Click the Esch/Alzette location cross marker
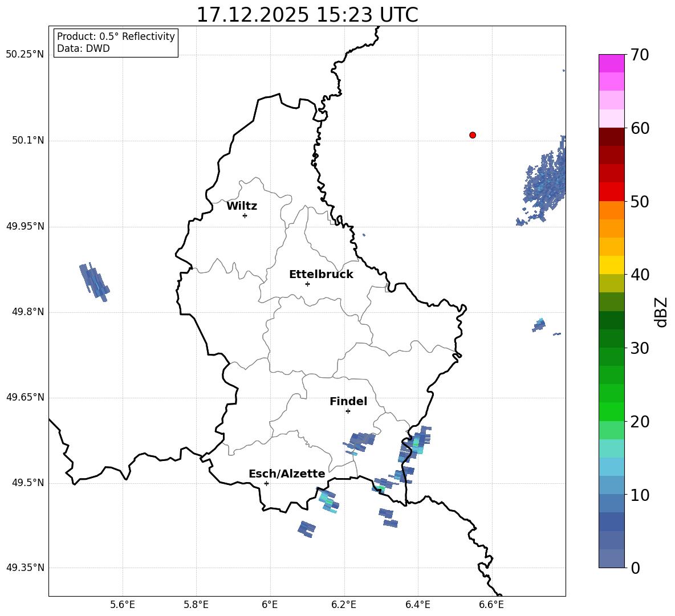 coord(266,483)
